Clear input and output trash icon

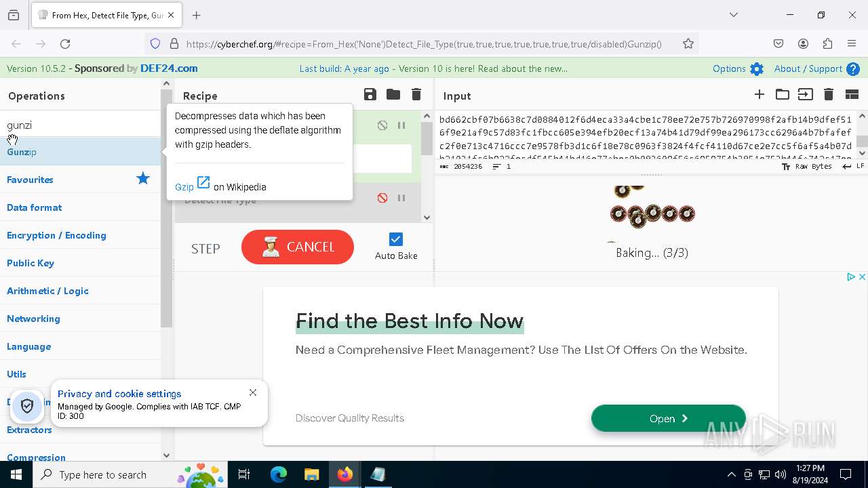click(x=829, y=95)
